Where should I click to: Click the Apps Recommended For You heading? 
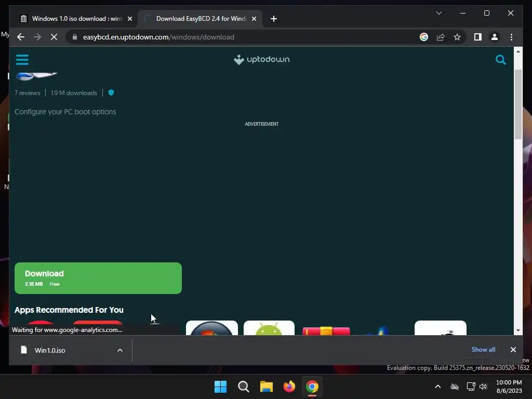69,310
